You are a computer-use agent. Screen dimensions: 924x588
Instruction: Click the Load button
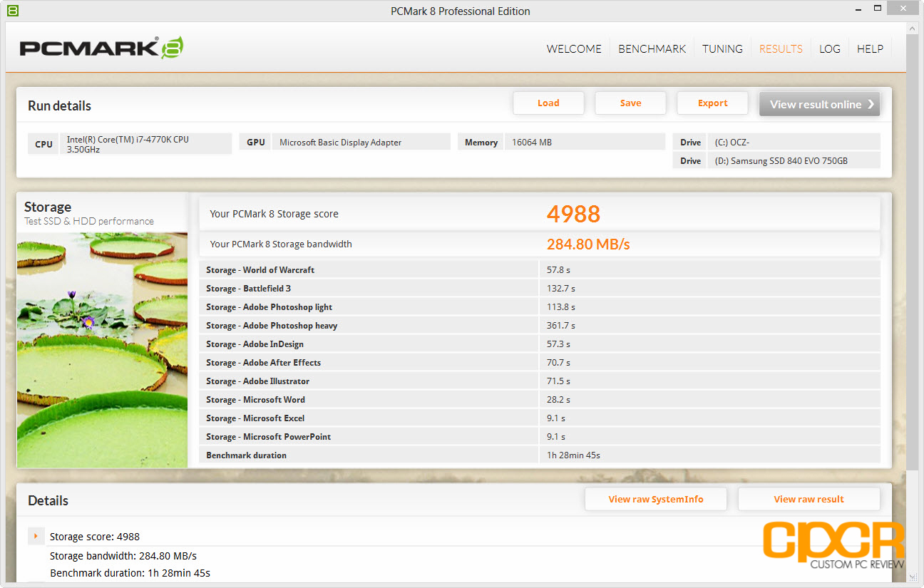click(548, 103)
